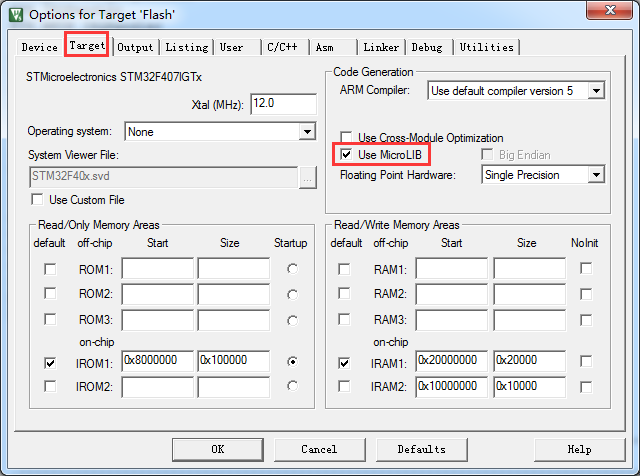Click the Keil uVision icon in title bar
The width and height of the screenshot is (640, 476).
(16, 15)
